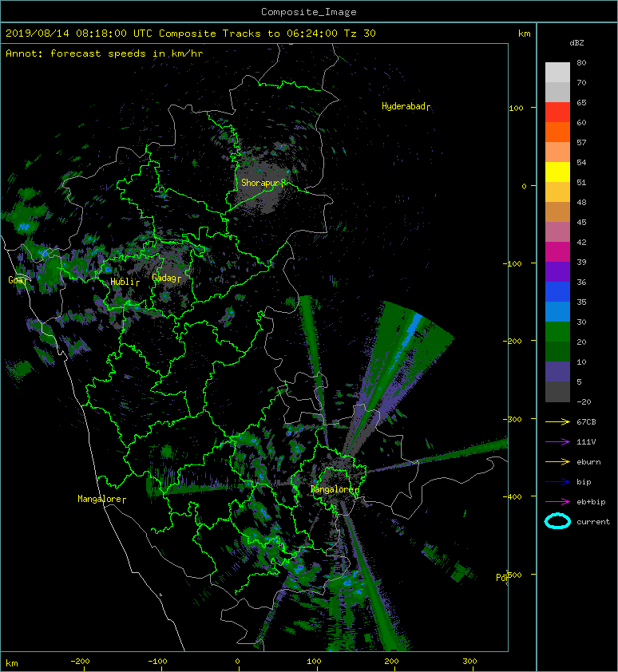618x672 pixels.
Task: Click the Shorapur city label
Action: pyautogui.click(x=263, y=183)
